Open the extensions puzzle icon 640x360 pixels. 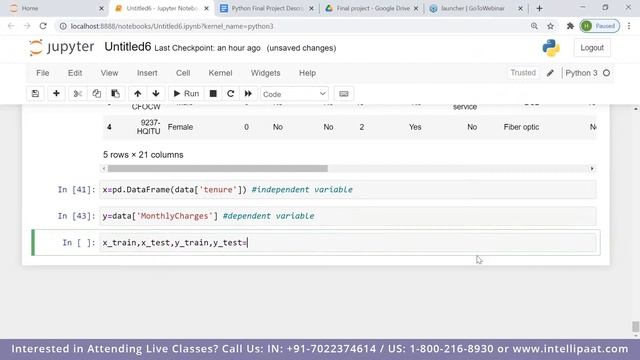[570, 26]
